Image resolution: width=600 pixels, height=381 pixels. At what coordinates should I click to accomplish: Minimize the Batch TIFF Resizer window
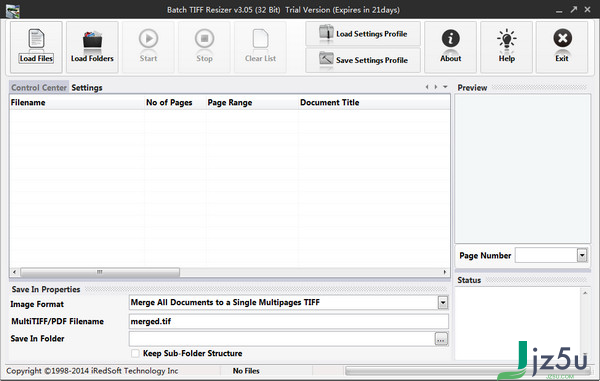coord(559,10)
